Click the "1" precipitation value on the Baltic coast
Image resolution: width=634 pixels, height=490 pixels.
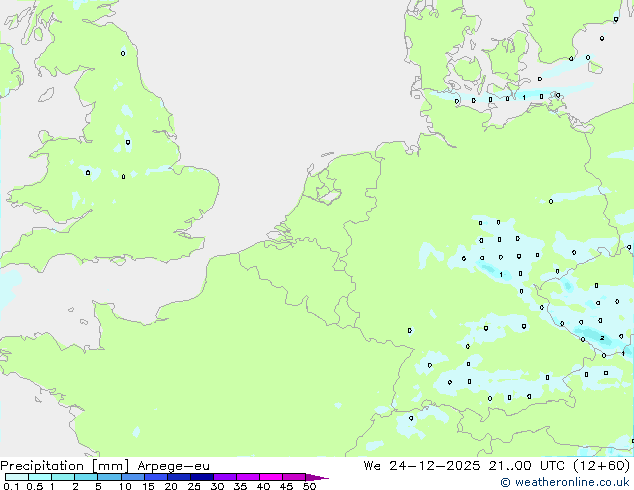pos(523,97)
